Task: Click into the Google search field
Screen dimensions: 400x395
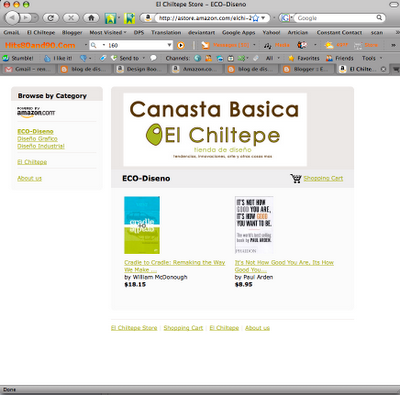Action: [x=335, y=18]
